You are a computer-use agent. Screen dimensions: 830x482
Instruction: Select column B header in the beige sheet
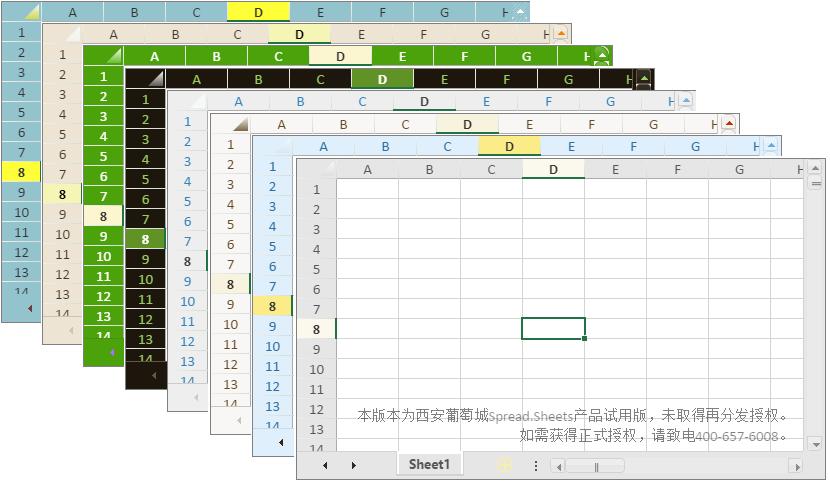[175, 35]
